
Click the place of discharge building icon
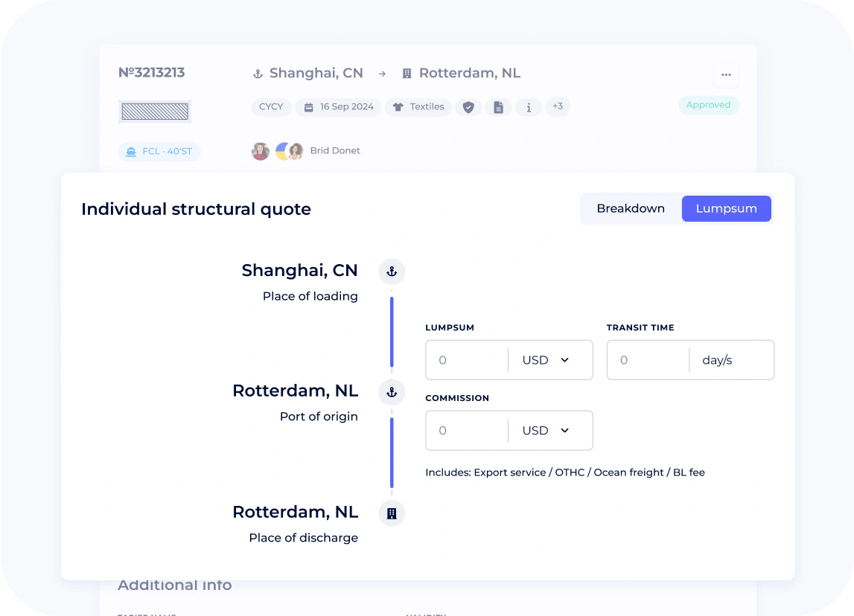pos(392,513)
